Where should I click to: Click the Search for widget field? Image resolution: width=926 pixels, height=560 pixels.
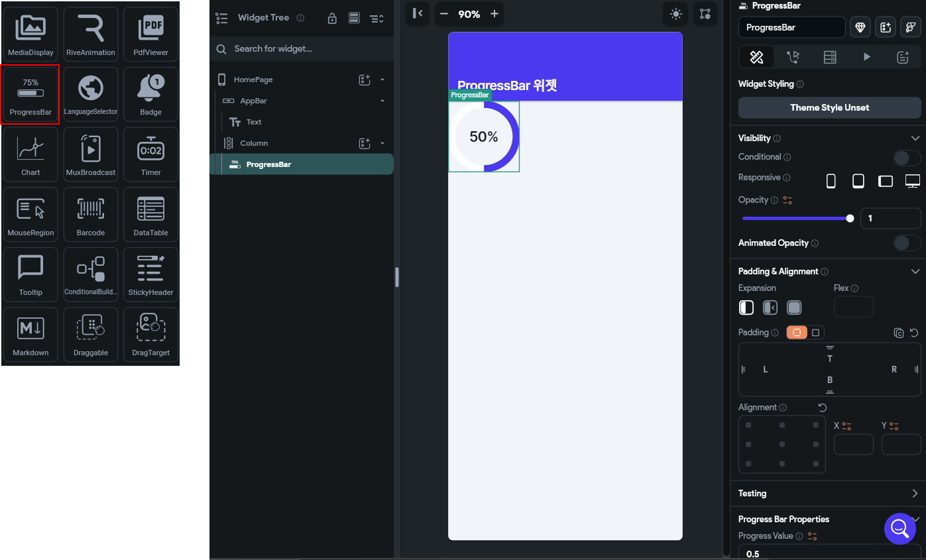point(302,49)
